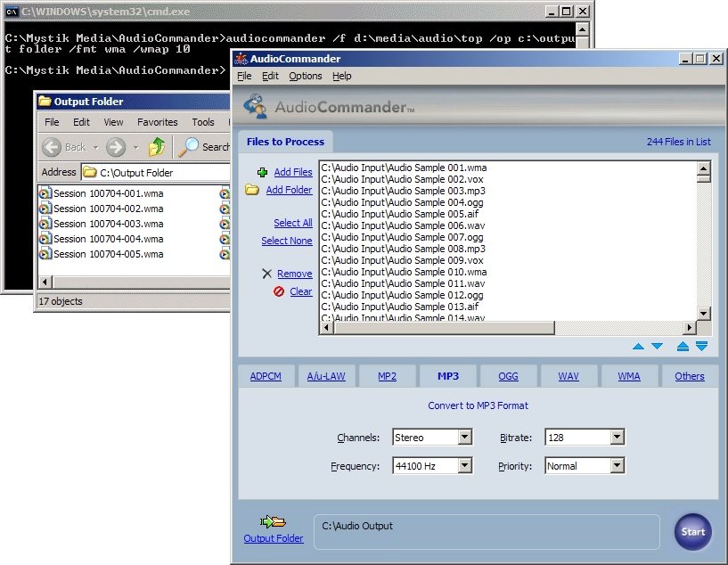Click the yellow Add Folder icon
The height and width of the screenshot is (565, 728).
point(252,190)
